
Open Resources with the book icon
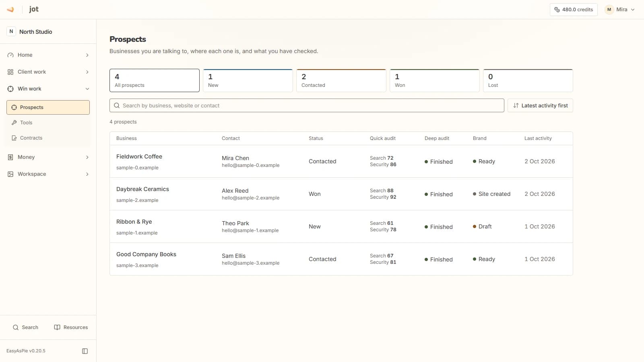(x=71, y=327)
